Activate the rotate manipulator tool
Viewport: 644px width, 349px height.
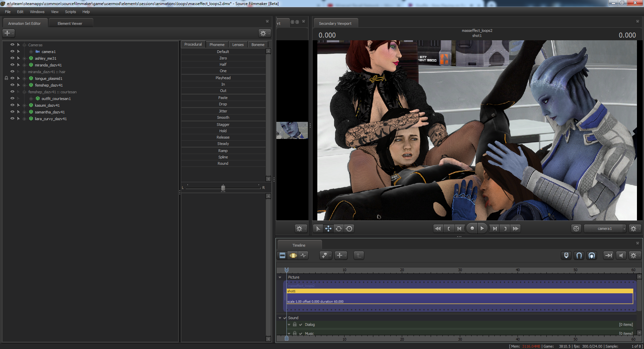(339, 229)
